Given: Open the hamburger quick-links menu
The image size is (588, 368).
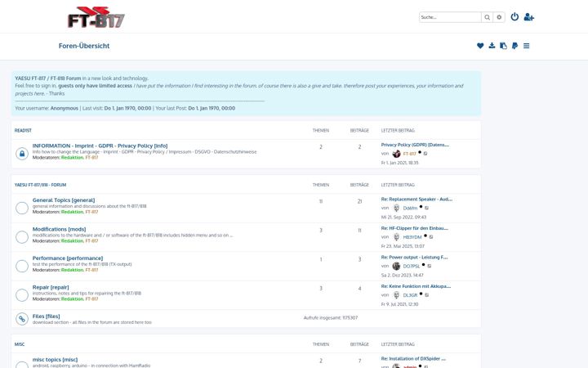Looking at the screenshot, I should (527, 46).
